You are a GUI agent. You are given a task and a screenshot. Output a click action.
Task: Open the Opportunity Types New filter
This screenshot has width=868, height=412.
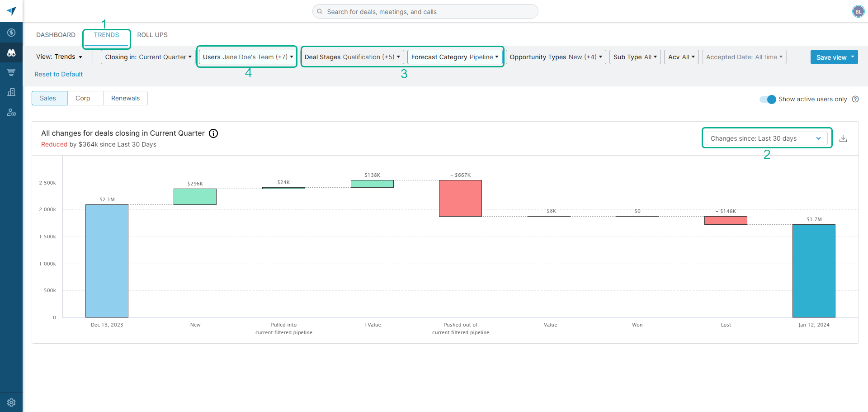pyautogui.click(x=556, y=57)
